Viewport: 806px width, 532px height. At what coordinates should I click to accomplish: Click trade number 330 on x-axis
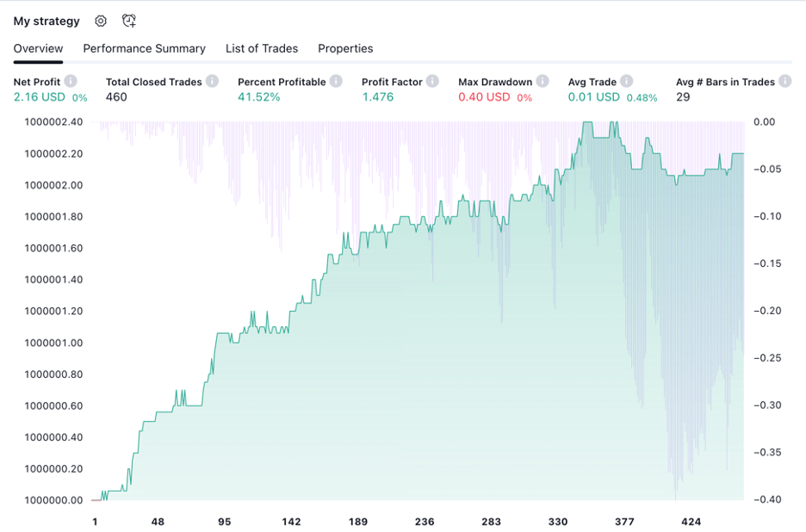pos(558,522)
